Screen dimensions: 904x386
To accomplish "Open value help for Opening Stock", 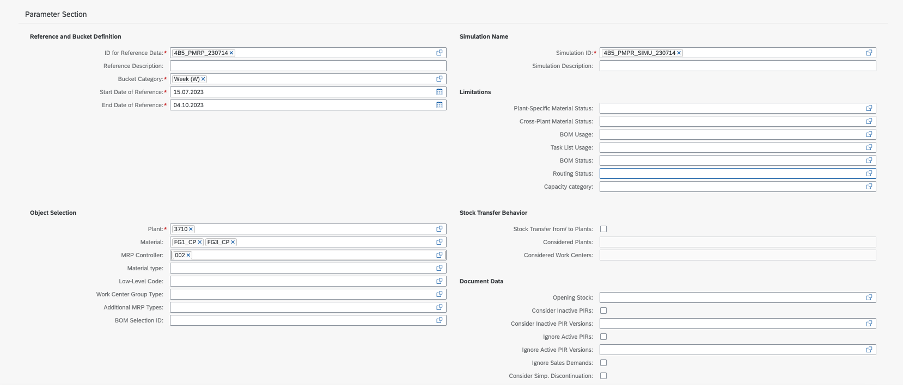I will point(869,297).
